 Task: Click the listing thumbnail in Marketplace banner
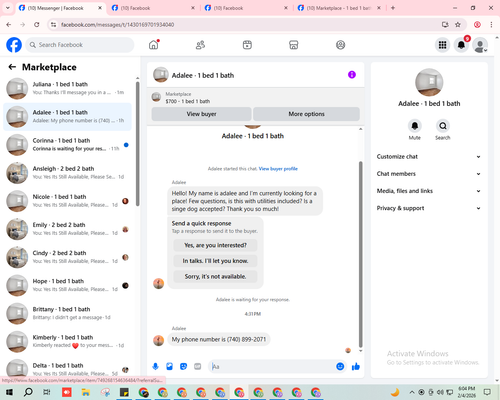156,97
